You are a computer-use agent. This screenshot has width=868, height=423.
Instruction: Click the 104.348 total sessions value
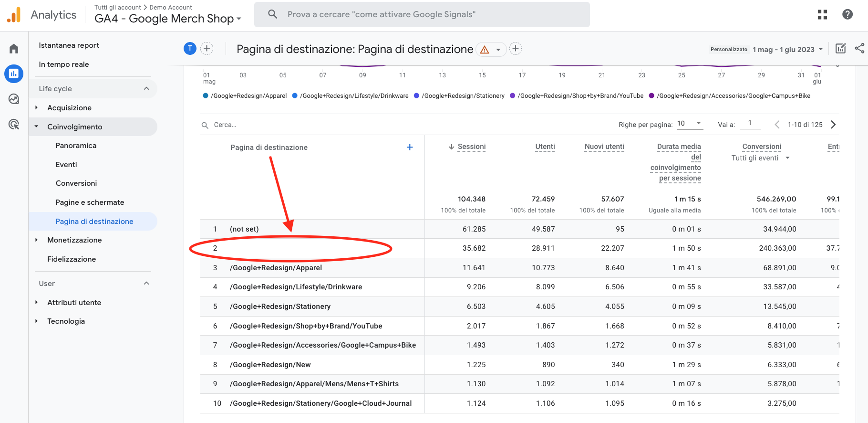pos(472,199)
